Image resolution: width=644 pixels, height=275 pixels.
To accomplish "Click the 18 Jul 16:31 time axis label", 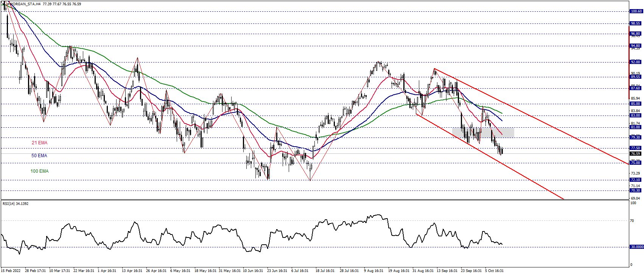I will pos(325,271).
